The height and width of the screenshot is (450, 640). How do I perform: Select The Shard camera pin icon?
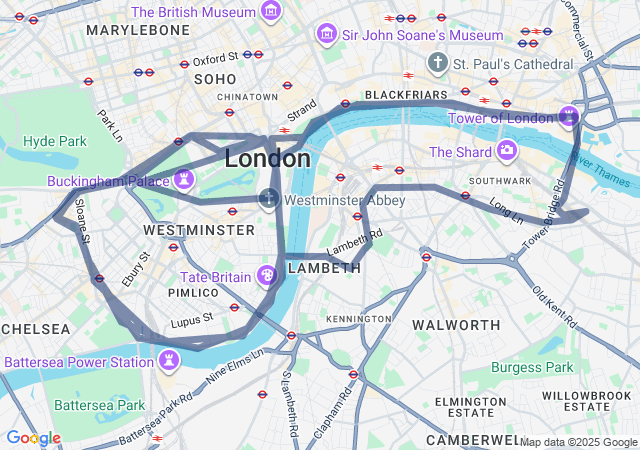point(507,151)
